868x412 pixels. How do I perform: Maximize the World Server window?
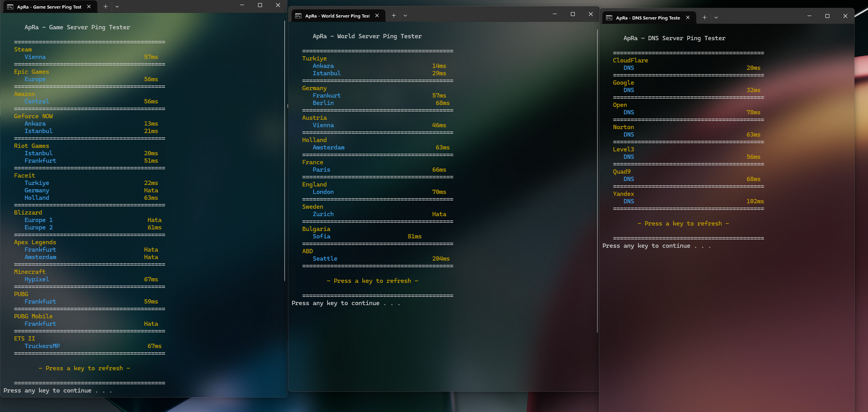(x=573, y=14)
